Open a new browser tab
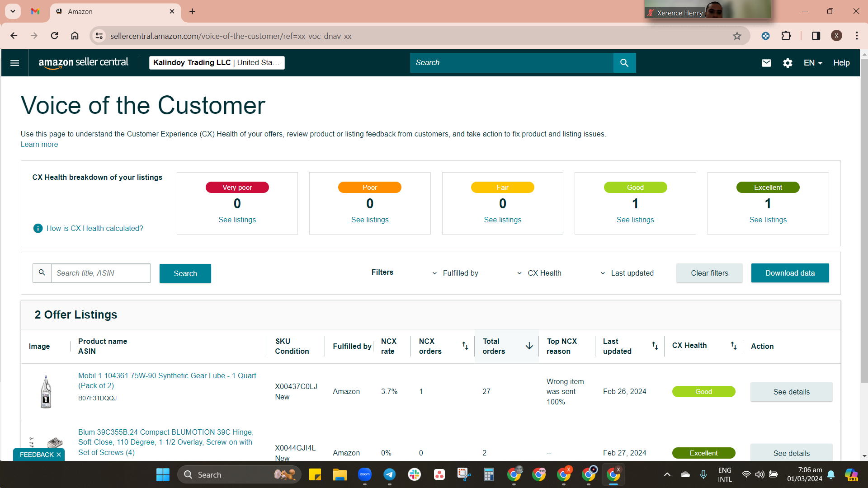The width and height of the screenshot is (868, 488). [192, 11]
